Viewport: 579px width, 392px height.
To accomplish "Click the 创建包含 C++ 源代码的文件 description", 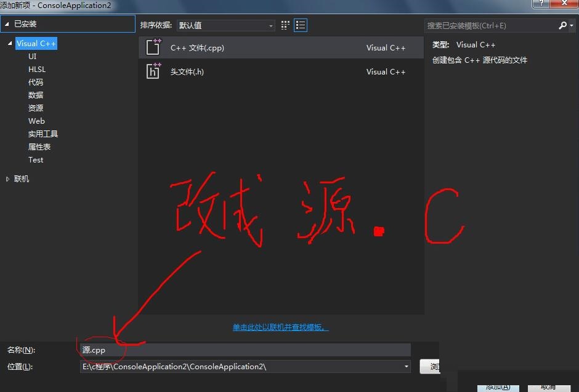I will (480, 60).
